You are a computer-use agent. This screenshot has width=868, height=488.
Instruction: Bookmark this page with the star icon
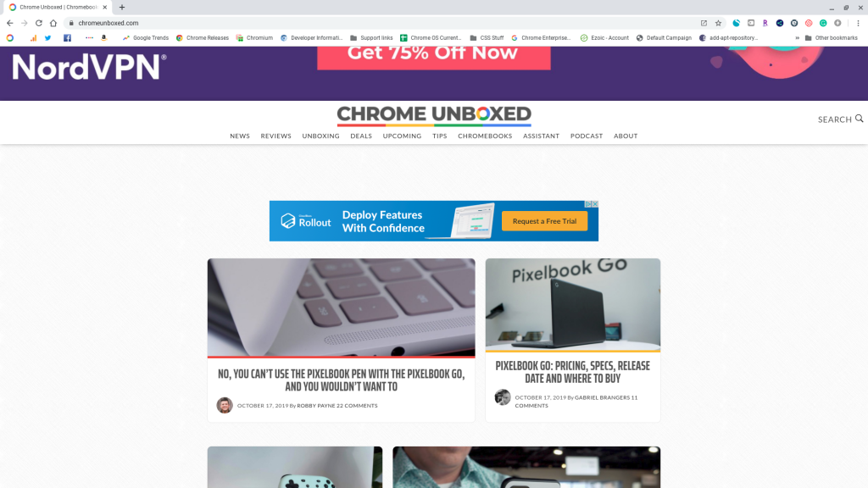[x=719, y=23]
